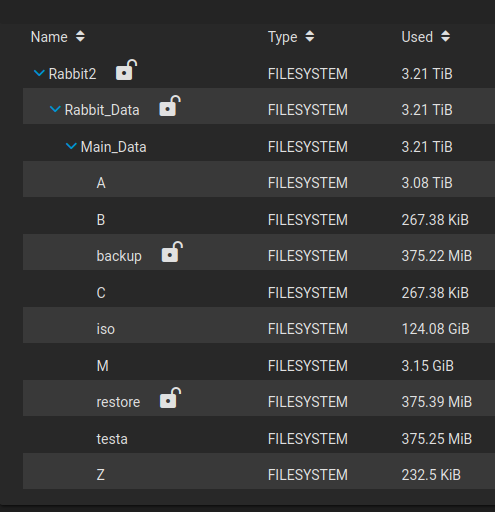Viewport: 495px width, 512px height.
Task: Click the unlock icon next to restore
Action: pyautogui.click(x=170, y=398)
